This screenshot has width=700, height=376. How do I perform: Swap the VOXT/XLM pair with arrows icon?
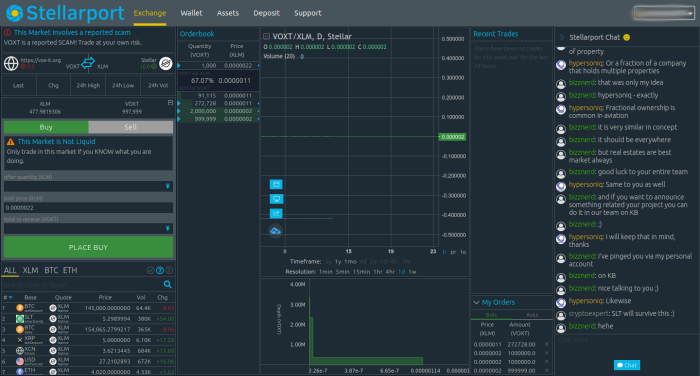coord(88,63)
